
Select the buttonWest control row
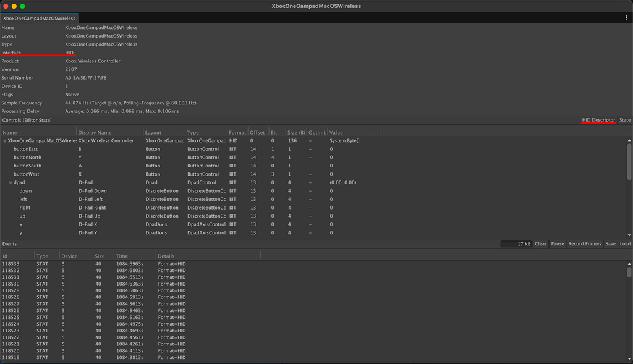pos(313,174)
